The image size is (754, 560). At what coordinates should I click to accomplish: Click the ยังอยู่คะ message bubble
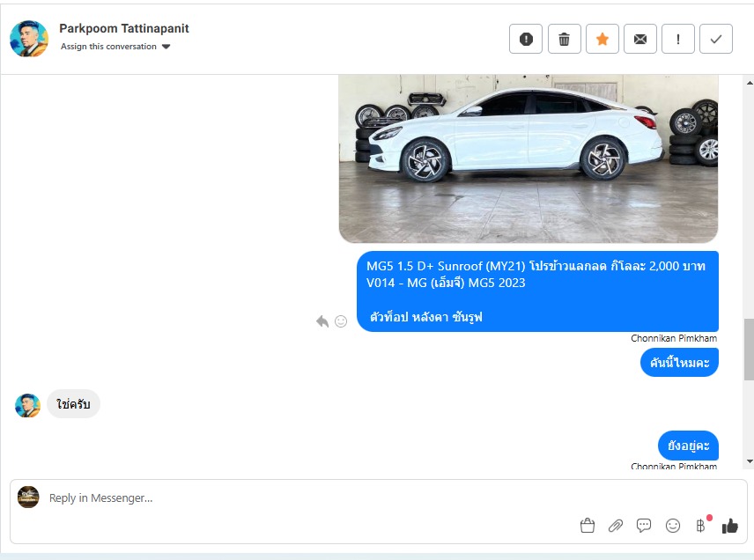pos(688,446)
